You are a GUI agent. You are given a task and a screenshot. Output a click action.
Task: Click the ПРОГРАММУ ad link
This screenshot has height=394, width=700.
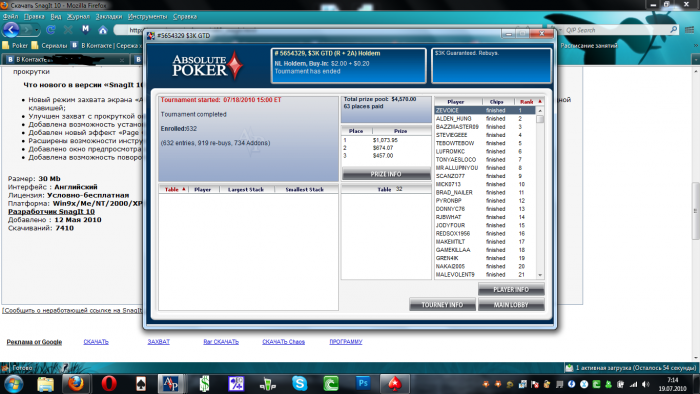click(x=346, y=342)
